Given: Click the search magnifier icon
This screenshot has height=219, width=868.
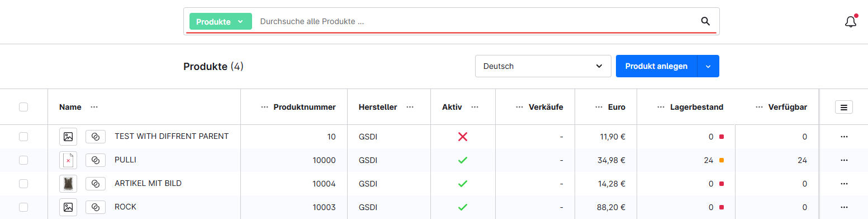Looking at the screenshot, I should point(705,21).
